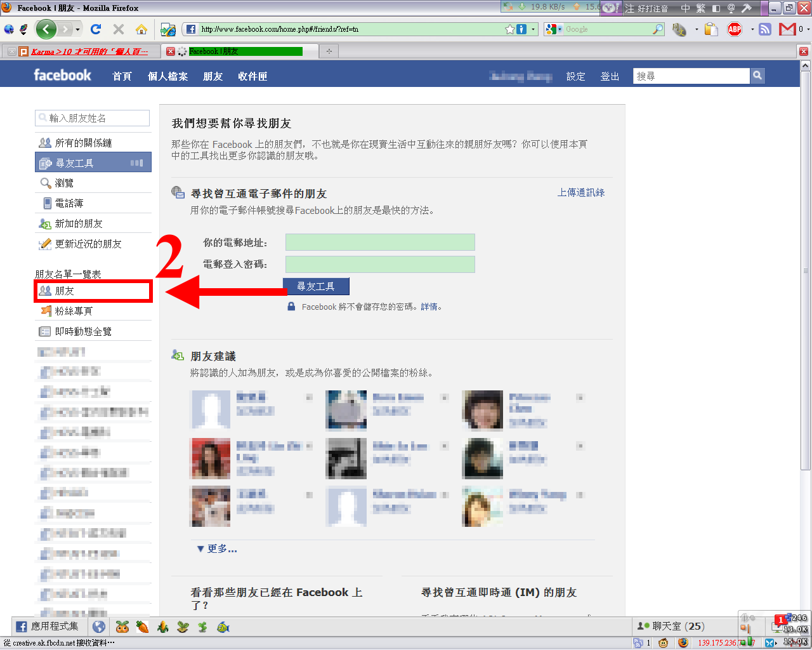Image resolution: width=812 pixels, height=650 pixels.
Task: Open the Adblock Plus ABP icon
Action: point(735,29)
